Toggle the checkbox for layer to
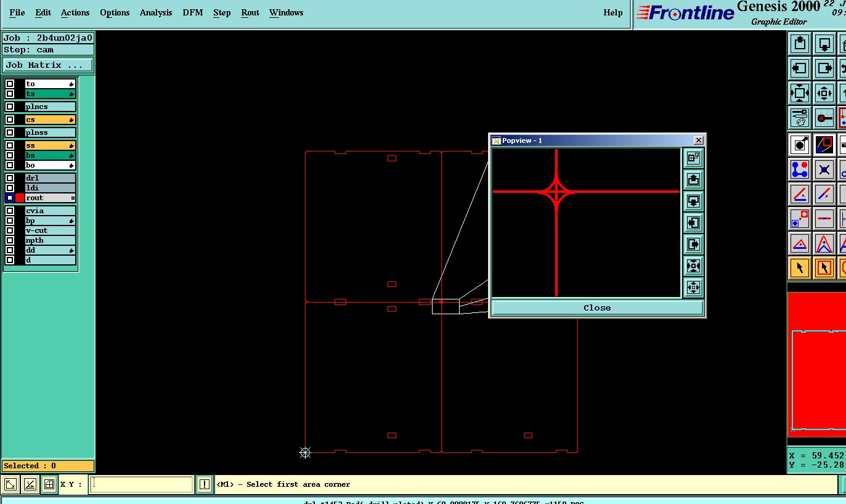 10,84
